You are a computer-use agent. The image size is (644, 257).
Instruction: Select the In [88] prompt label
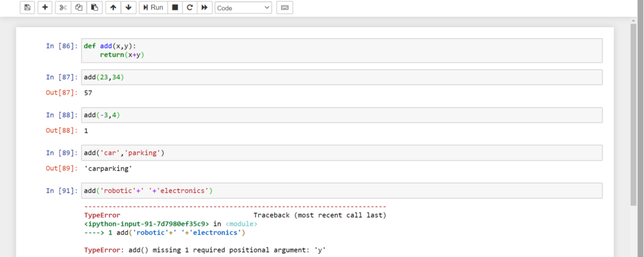pos(62,115)
